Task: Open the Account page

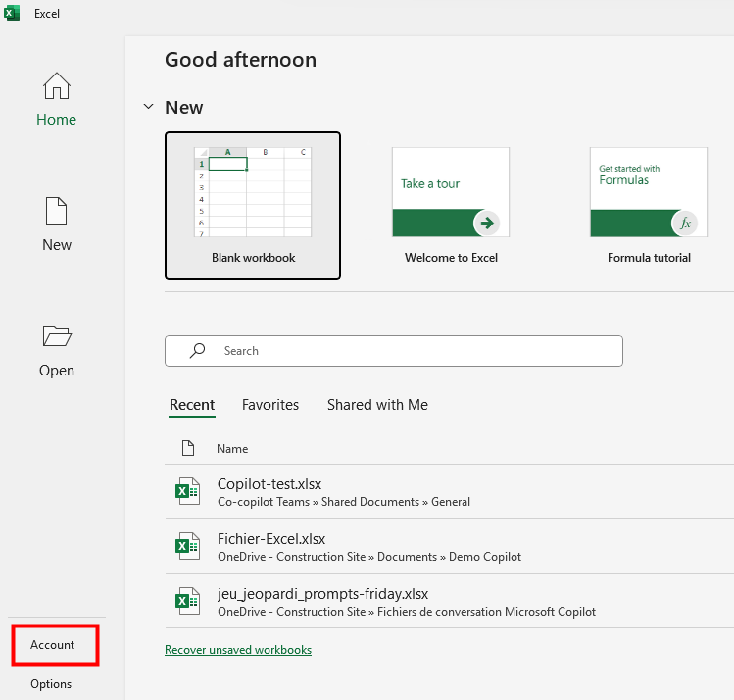Action: pyautogui.click(x=55, y=645)
